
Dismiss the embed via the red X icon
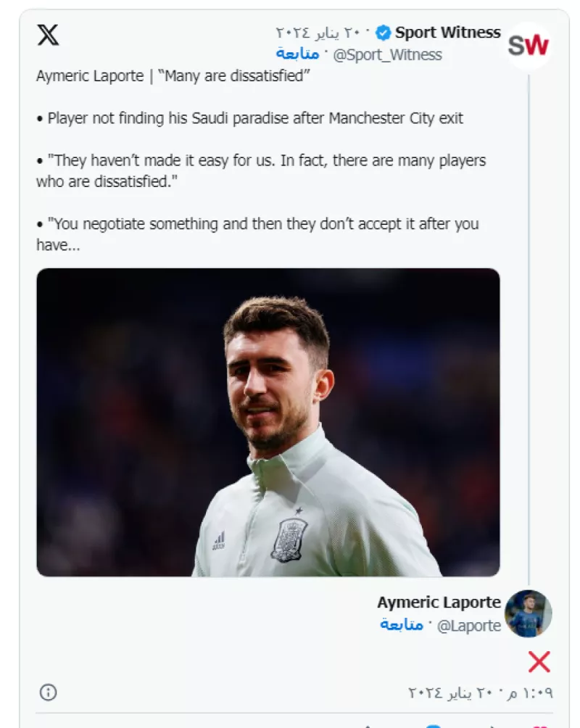point(537,661)
